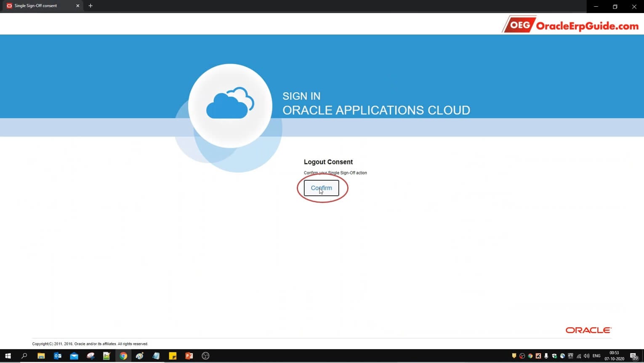Open a new browser tab
Viewport: 644px width, 363px height.
[90, 6]
